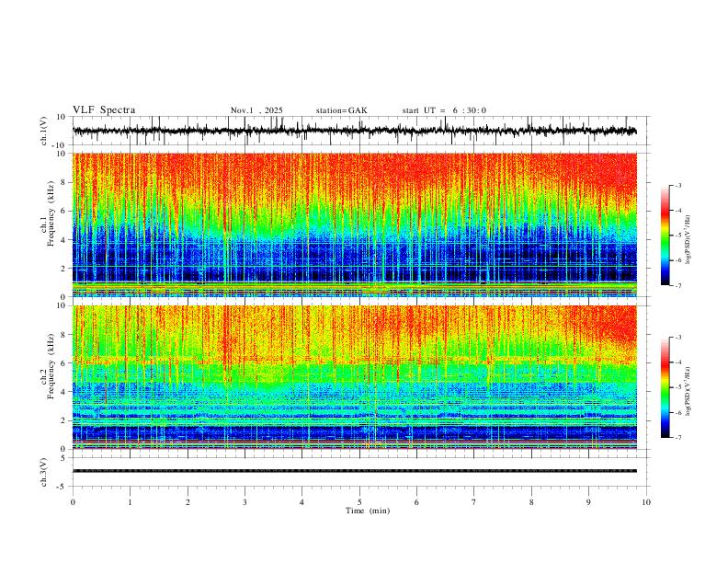Click the ch.3 black signal trace
The width and height of the screenshot is (728, 563).
[355, 471]
